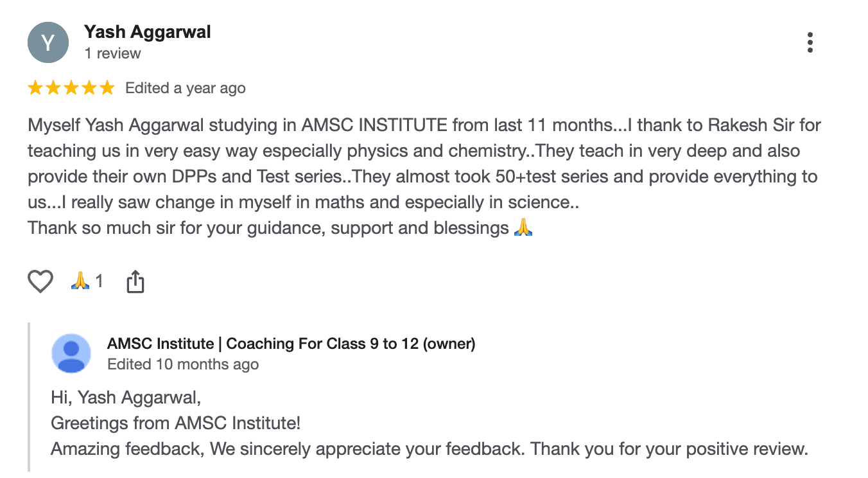Screen dimensions: 868x478
Task: Click the first yellow rating star
Action: (x=35, y=88)
